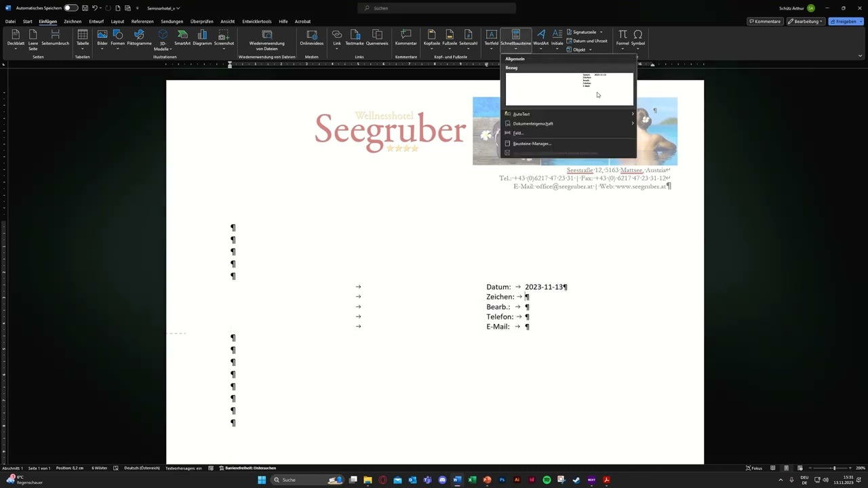This screenshot has height=488, width=868.
Task: Insert a Leere Seite blank page
Action: pyautogui.click(x=33, y=39)
